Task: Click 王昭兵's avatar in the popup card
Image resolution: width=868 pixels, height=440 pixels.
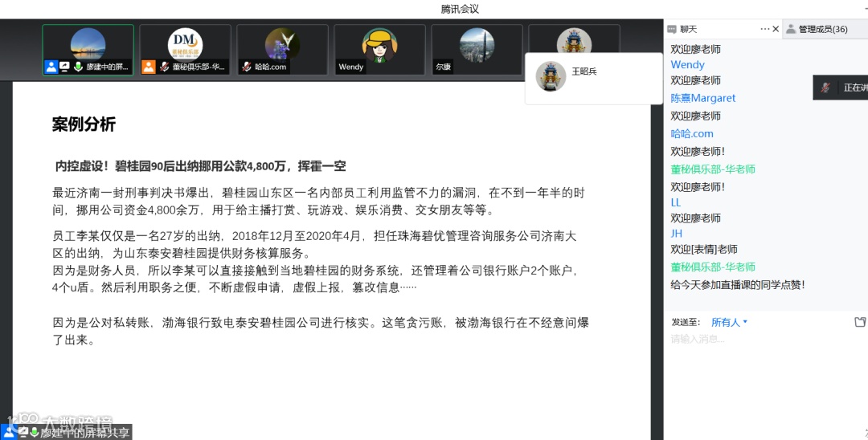Action: tap(551, 76)
